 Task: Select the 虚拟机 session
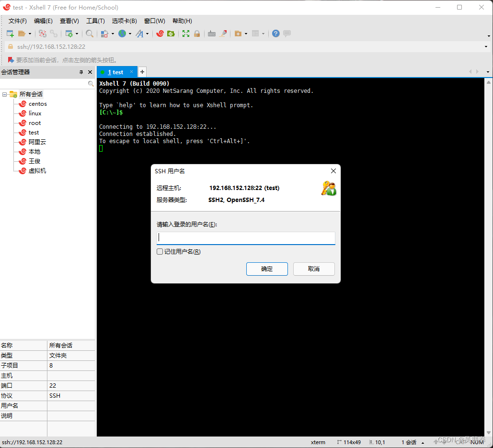pyautogui.click(x=33, y=171)
